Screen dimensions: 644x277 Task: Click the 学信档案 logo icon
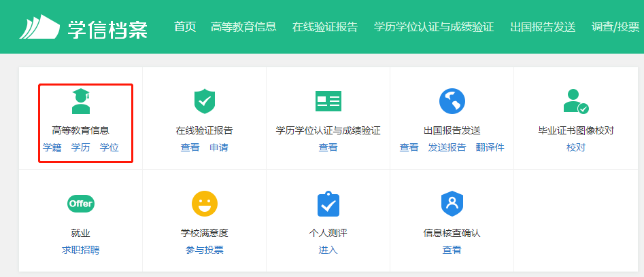39,27
